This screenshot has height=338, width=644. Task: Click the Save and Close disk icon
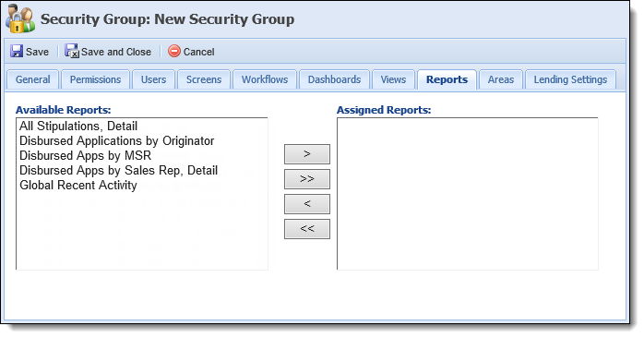pyautogui.click(x=71, y=51)
